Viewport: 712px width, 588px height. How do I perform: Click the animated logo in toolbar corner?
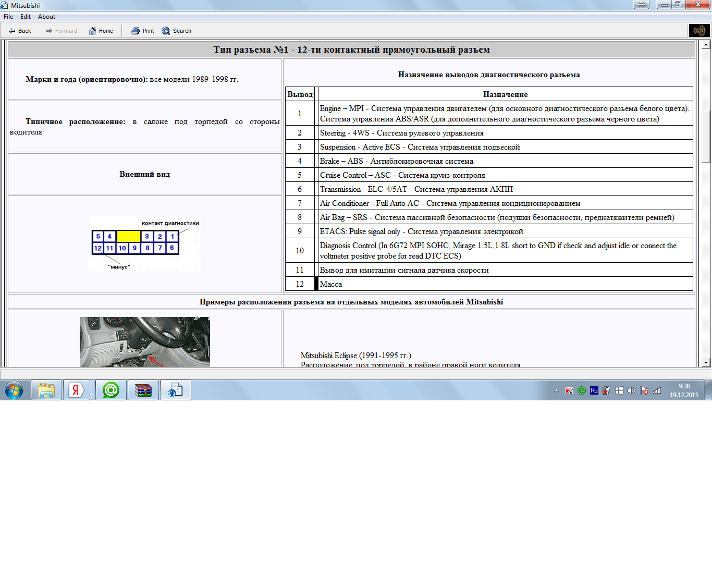[x=699, y=31]
